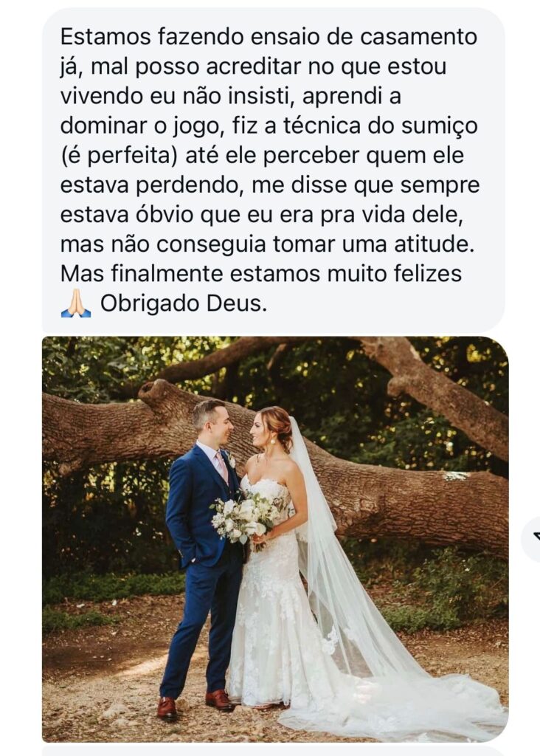Tap the praying hands emoji
Screen dimensions: 540x756
76,303
